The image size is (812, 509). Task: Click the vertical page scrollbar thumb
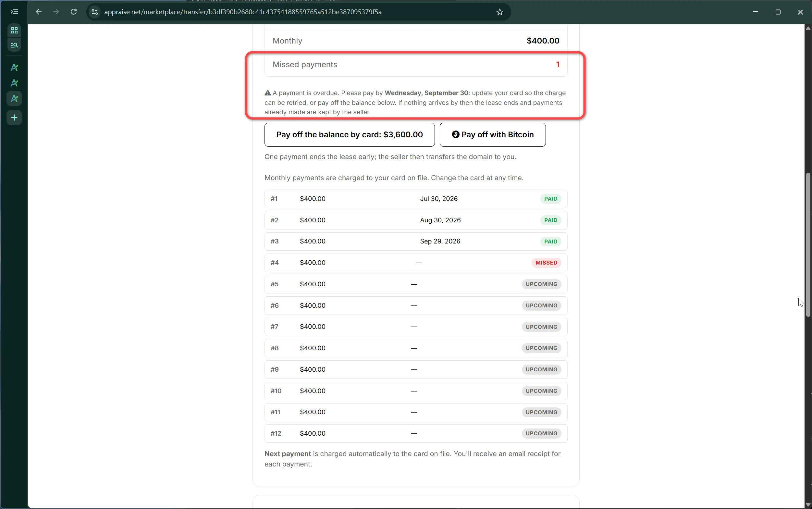click(808, 245)
